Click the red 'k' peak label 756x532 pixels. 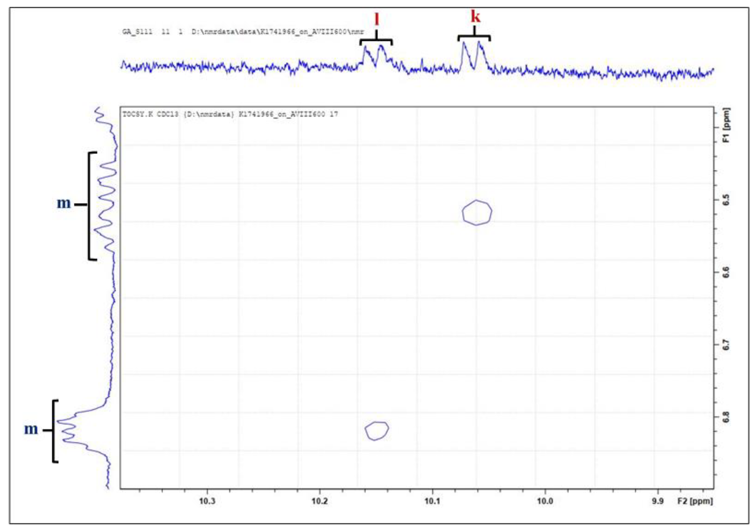point(475,16)
